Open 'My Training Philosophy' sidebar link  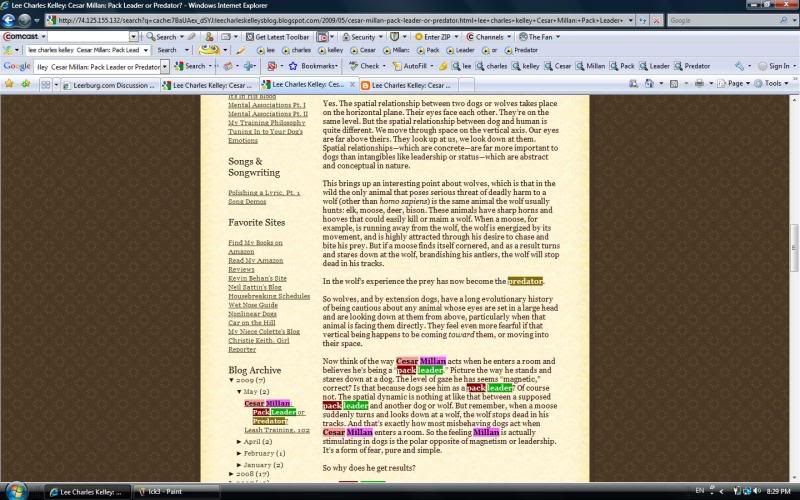(267, 122)
